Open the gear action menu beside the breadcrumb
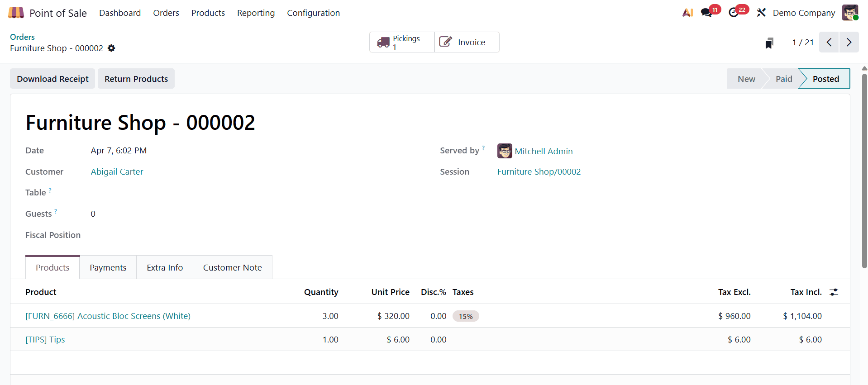 (111, 48)
